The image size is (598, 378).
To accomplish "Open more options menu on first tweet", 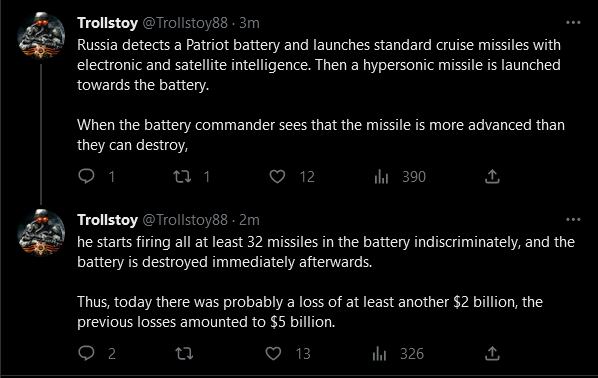I will (x=573, y=23).
